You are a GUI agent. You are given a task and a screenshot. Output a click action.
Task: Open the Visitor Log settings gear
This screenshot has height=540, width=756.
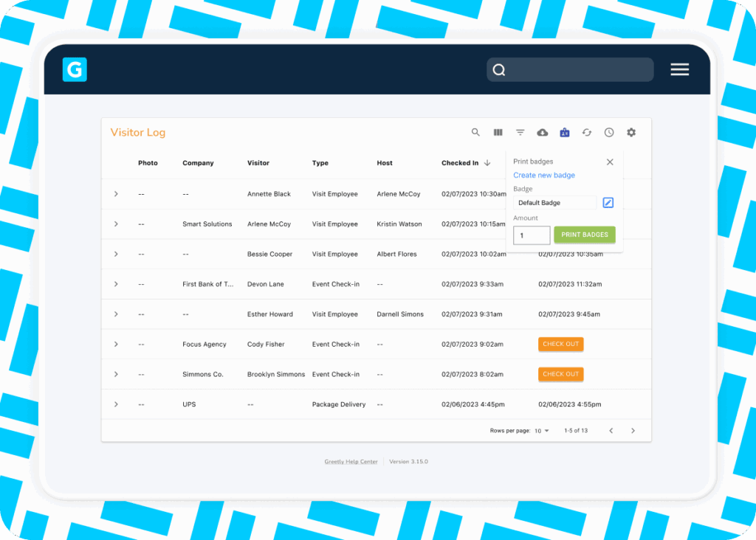coord(631,133)
